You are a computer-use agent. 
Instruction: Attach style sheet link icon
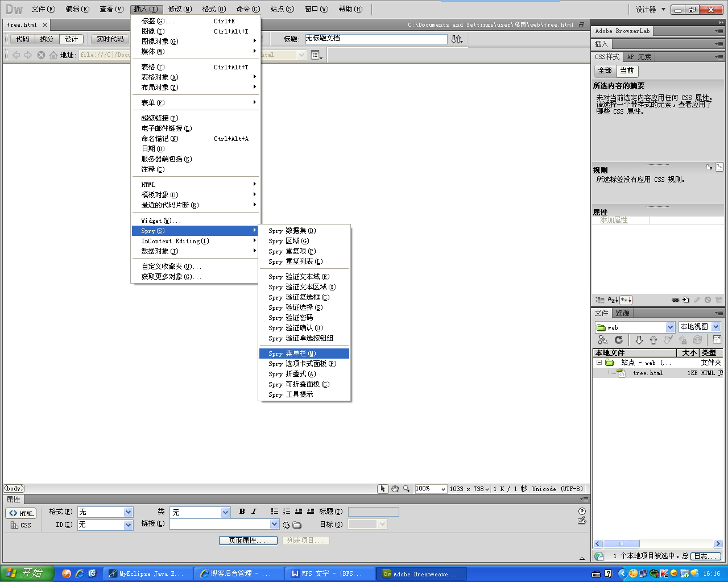676,300
